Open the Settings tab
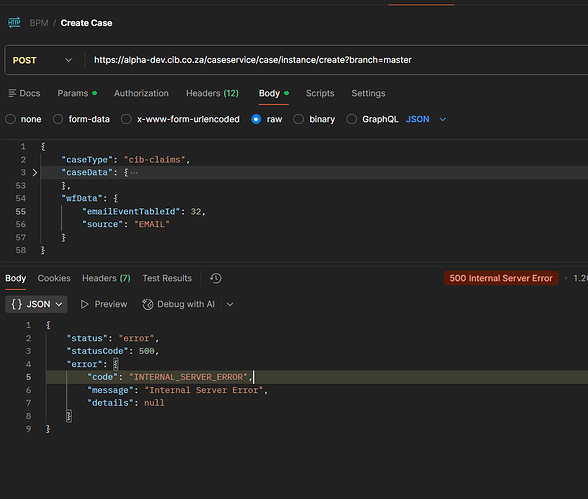 pyautogui.click(x=368, y=93)
